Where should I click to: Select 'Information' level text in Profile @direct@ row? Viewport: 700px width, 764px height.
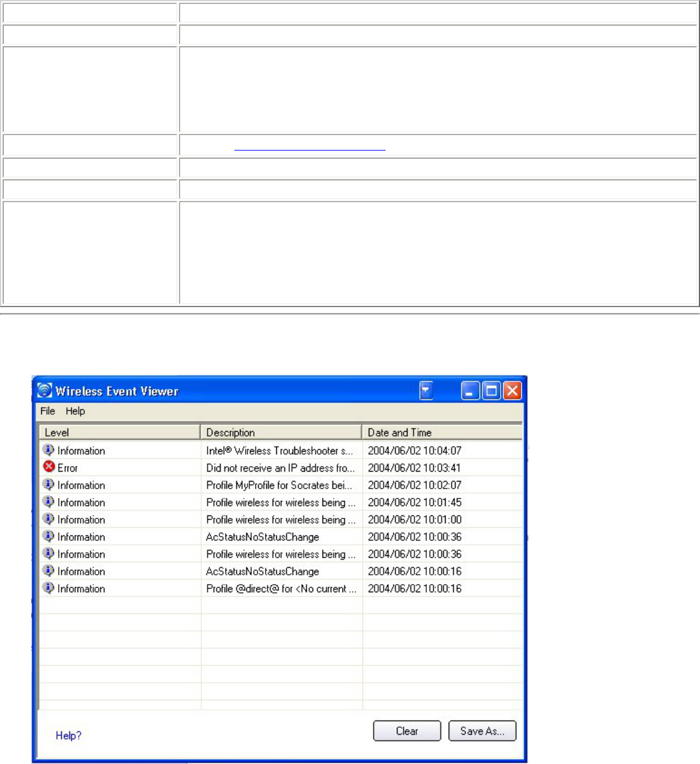[81, 588]
